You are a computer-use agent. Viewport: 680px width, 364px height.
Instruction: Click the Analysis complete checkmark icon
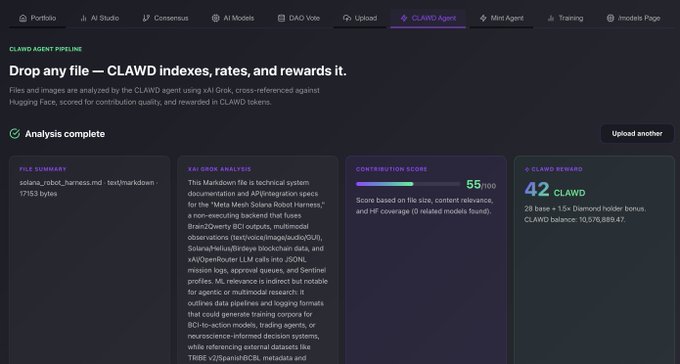point(15,134)
